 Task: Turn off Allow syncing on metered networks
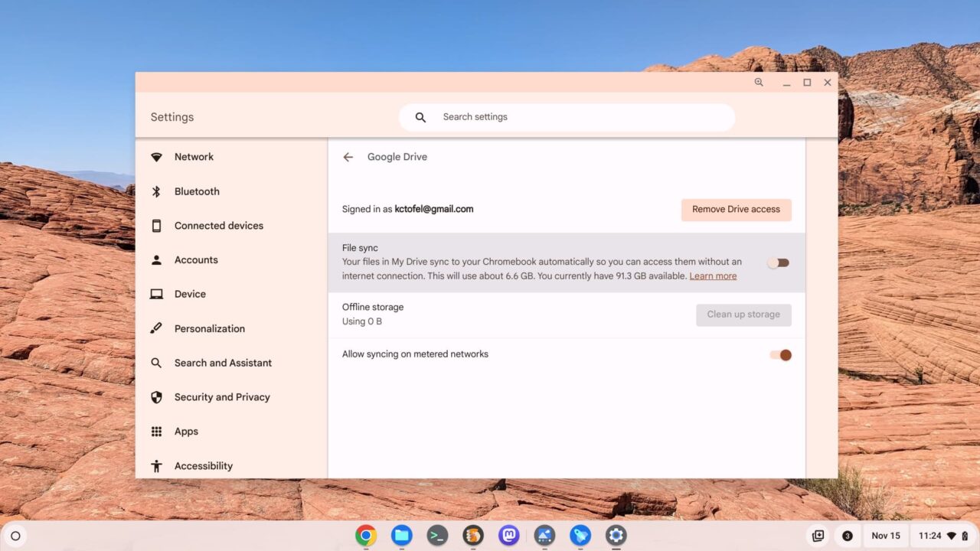(x=780, y=355)
